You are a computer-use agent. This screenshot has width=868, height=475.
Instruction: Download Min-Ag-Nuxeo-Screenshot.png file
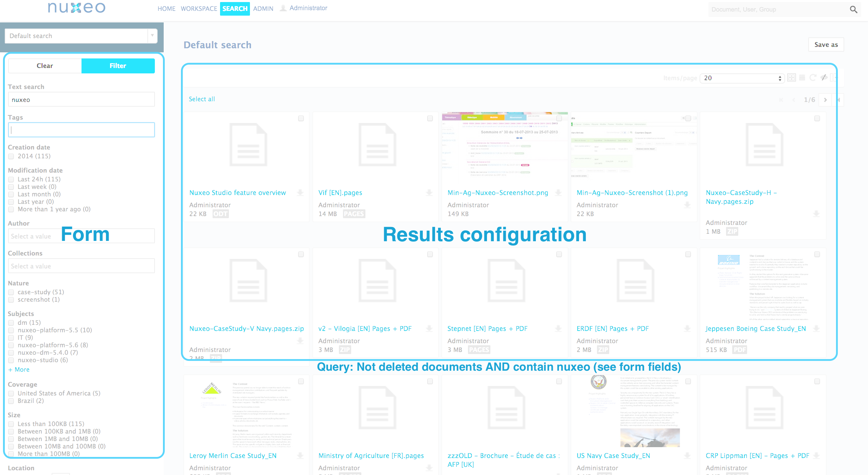[x=558, y=193]
